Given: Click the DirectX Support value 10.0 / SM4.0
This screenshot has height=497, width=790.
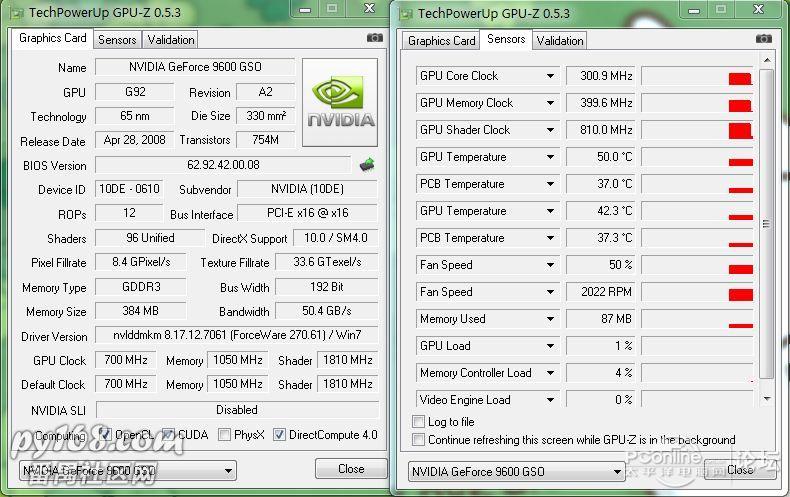Looking at the screenshot, I should [336, 238].
